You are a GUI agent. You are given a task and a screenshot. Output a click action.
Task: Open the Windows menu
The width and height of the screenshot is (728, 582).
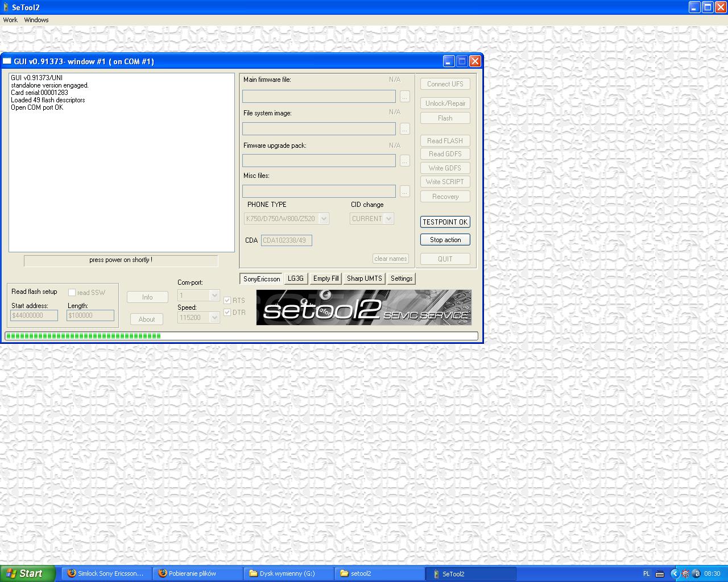click(36, 20)
